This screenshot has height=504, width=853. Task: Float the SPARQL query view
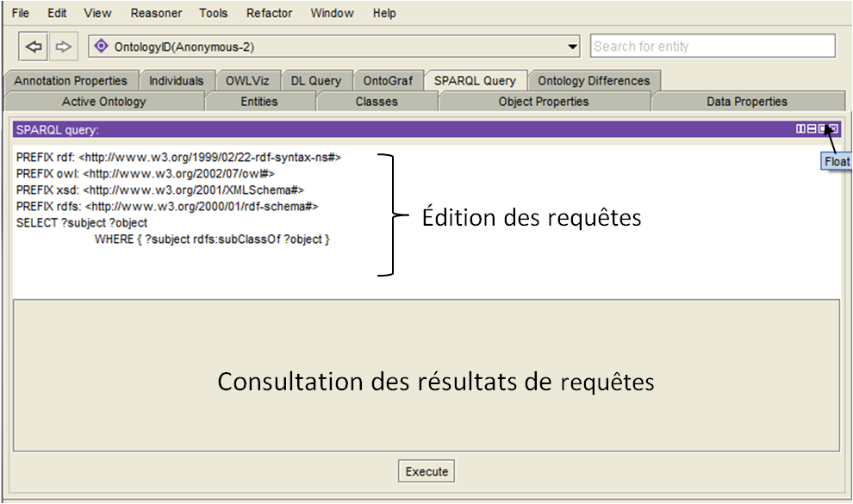(822, 129)
